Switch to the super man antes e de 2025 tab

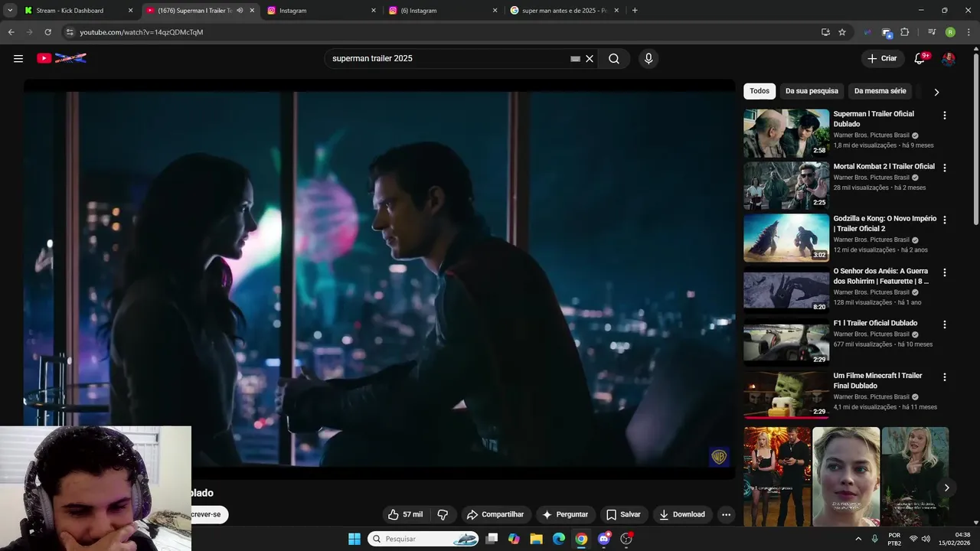pos(564,11)
